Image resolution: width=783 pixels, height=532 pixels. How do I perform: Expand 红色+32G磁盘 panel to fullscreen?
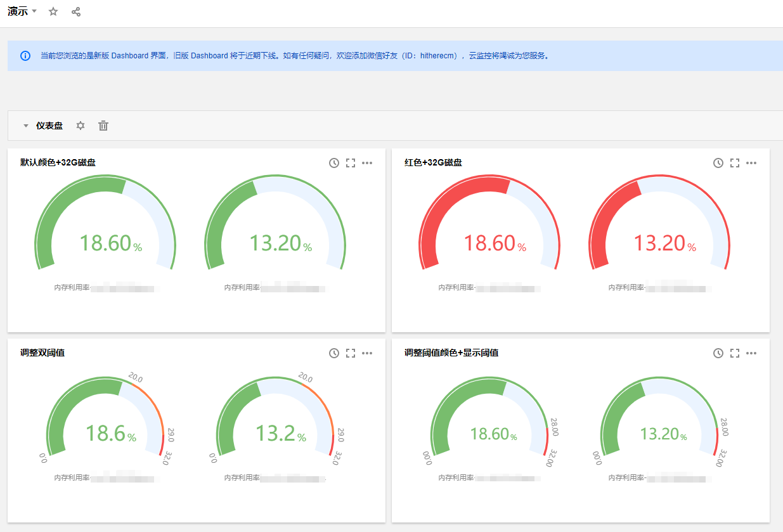(x=735, y=163)
